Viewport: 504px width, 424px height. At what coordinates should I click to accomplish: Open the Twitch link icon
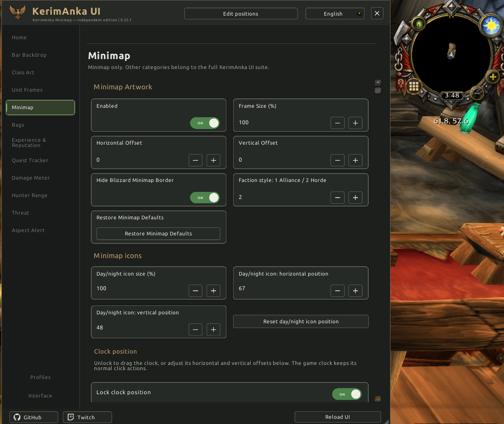coord(71,417)
